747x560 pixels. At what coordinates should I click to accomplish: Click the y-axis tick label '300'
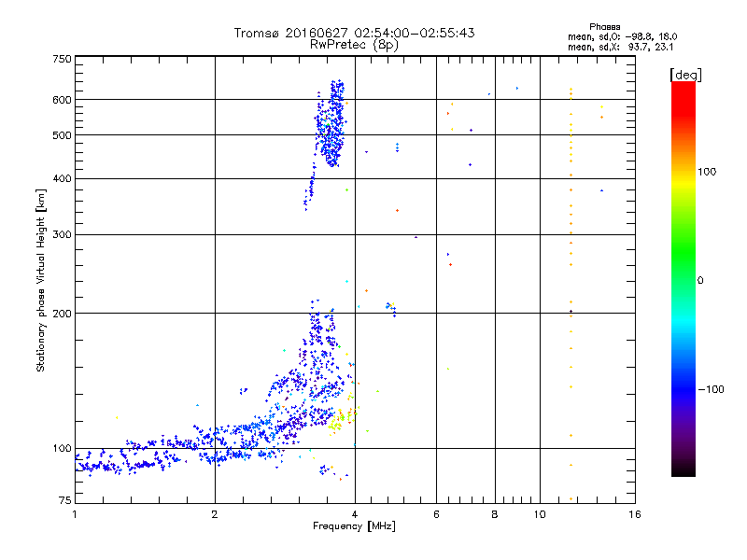(x=62, y=234)
